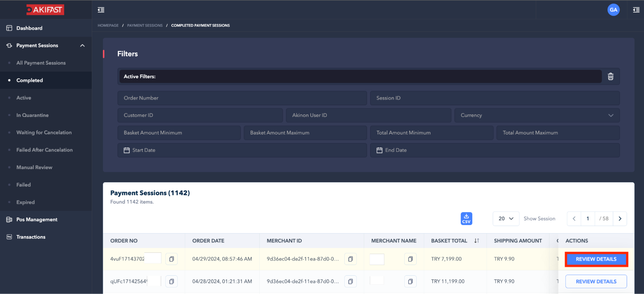Collapse the left sidebar menu icon

click(x=101, y=10)
